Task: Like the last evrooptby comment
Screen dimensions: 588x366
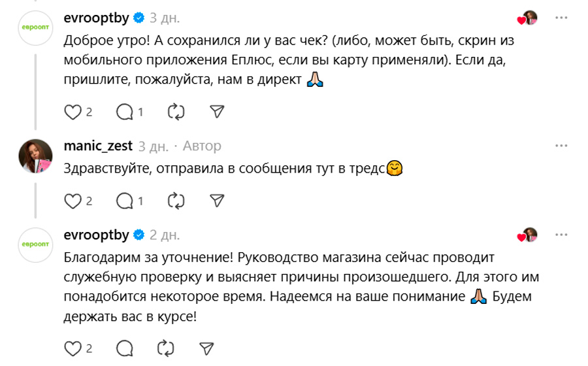Action: tap(73, 348)
